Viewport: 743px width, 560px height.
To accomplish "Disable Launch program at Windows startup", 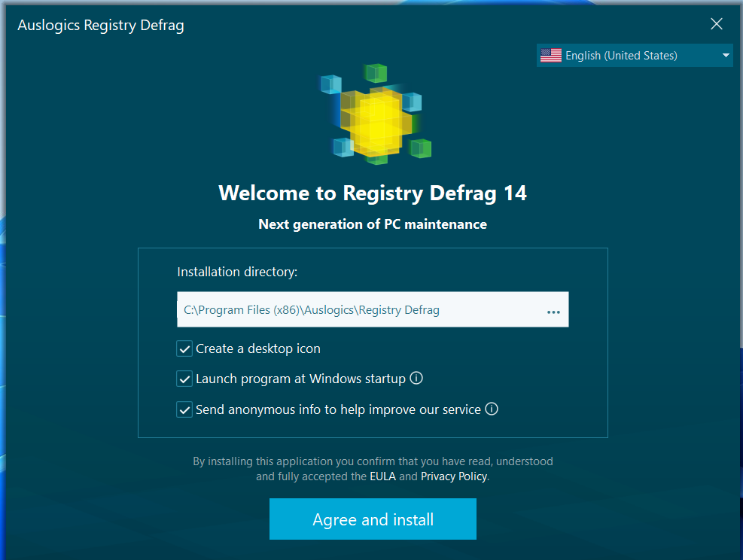I will (x=184, y=379).
